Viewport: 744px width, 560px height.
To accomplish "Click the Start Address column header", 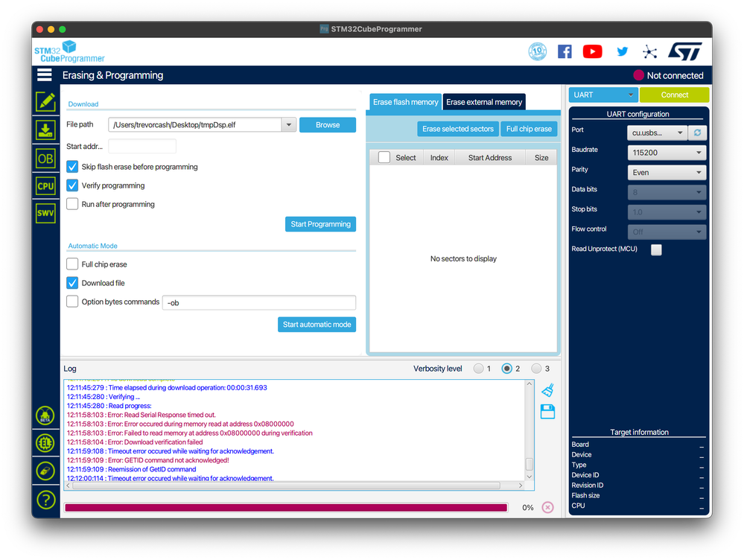I will pos(490,158).
